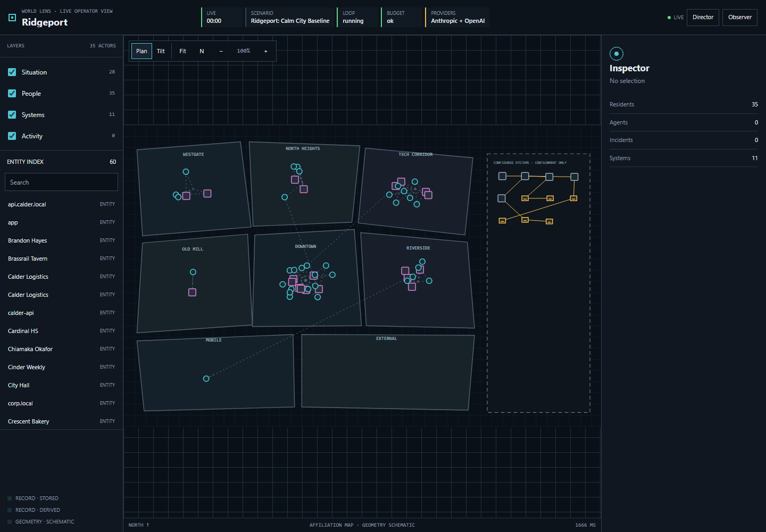Toggle the Situation layer checkbox
This screenshot has width=766, height=532.
coord(12,72)
